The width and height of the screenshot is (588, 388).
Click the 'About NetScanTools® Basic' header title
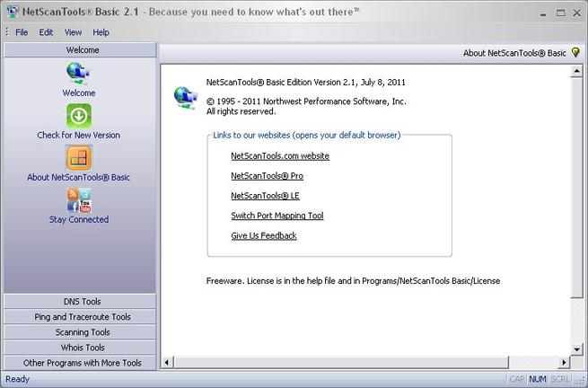pyautogui.click(x=514, y=53)
